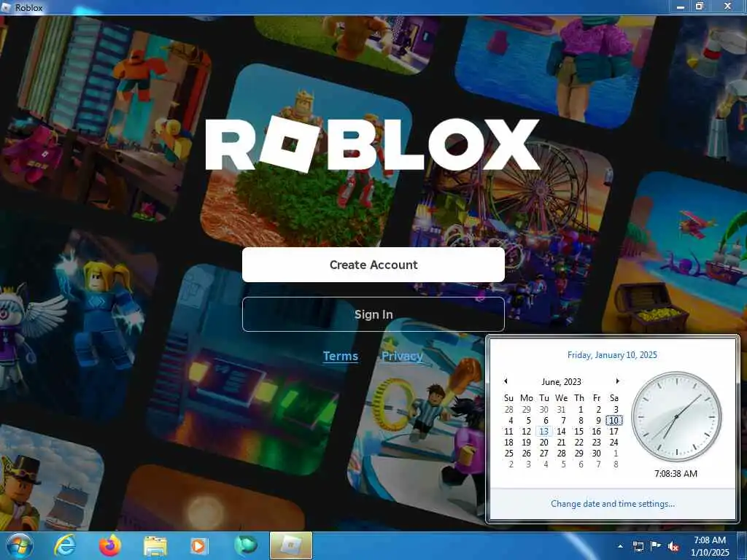Click the network tray icon
Viewport: 747px width, 560px height.
[x=638, y=546]
